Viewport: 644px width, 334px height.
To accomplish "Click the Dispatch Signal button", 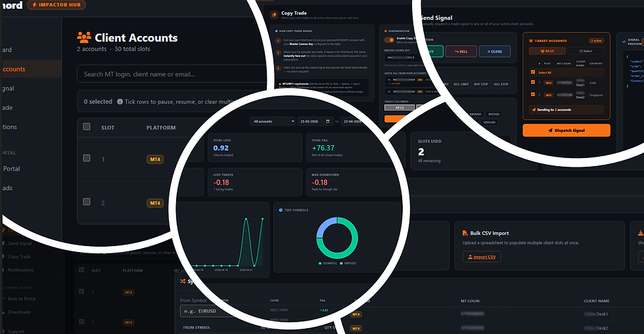I will click(566, 131).
